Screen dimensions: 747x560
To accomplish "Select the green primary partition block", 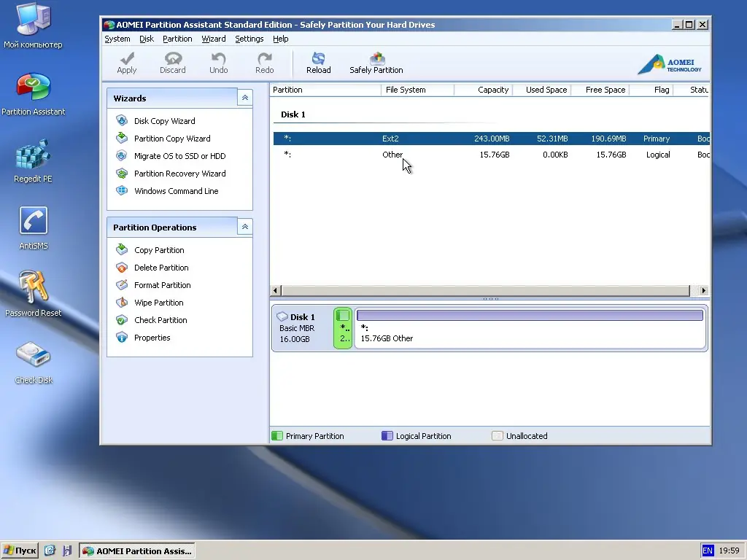I will tap(342, 328).
